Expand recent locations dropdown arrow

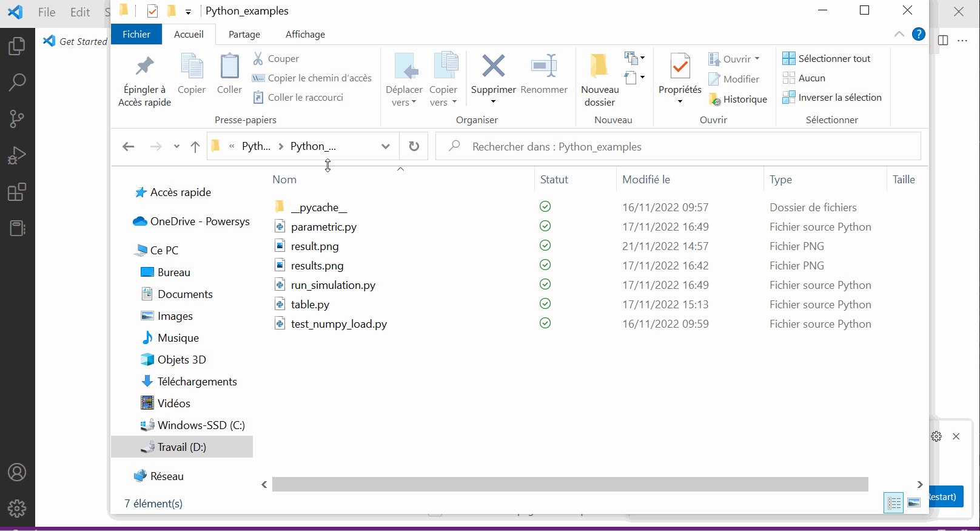pyautogui.click(x=176, y=146)
